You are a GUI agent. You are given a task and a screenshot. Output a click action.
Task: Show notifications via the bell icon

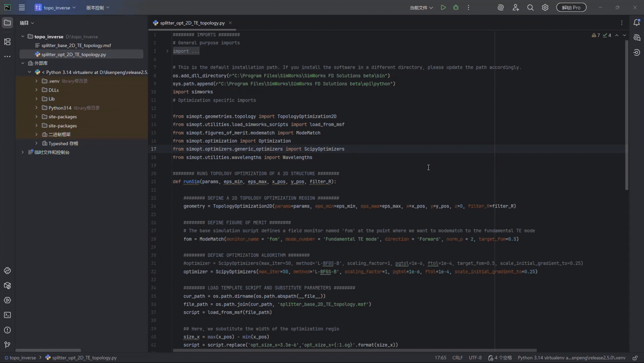tap(636, 23)
